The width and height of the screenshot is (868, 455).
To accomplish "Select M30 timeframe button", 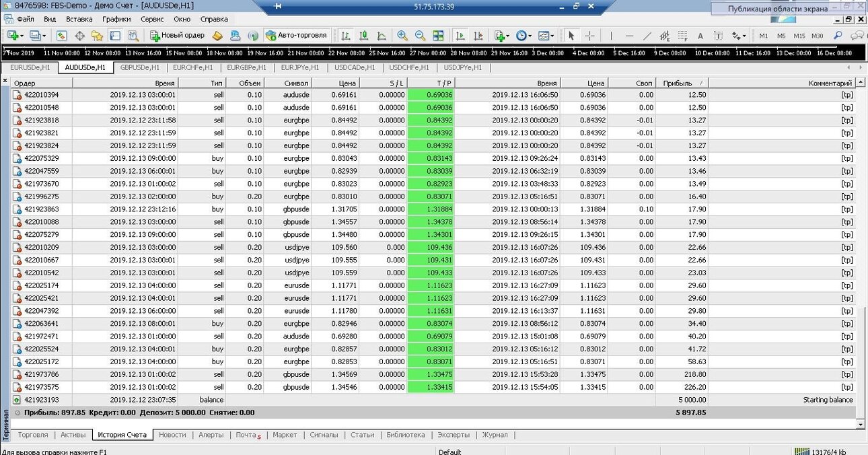I will (817, 36).
